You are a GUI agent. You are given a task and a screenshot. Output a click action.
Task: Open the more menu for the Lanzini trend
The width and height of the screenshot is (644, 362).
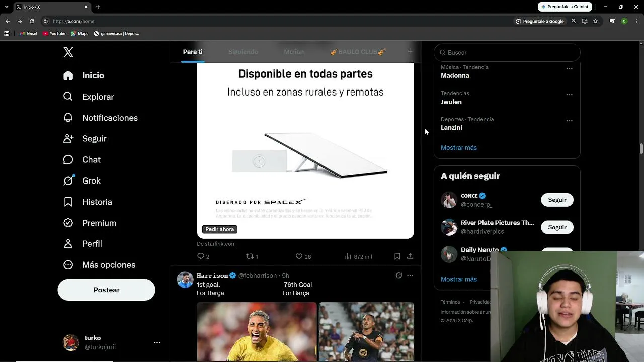click(x=569, y=121)
